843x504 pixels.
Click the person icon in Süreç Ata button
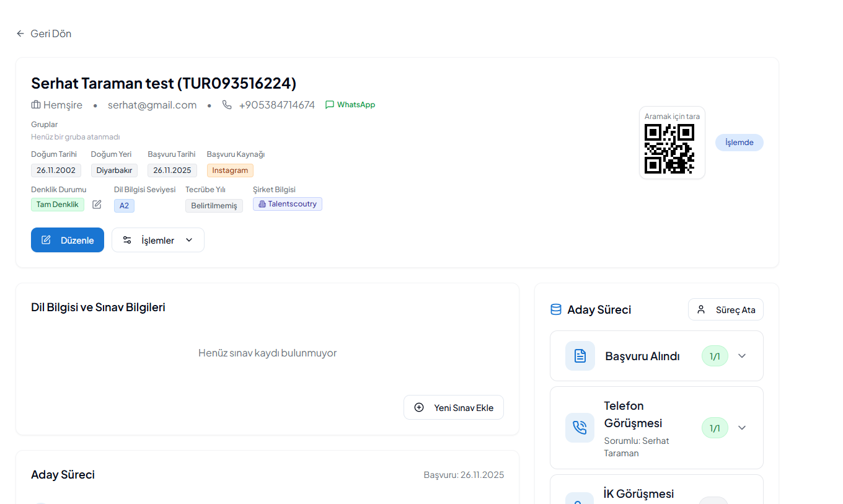[x=701, y=309]
